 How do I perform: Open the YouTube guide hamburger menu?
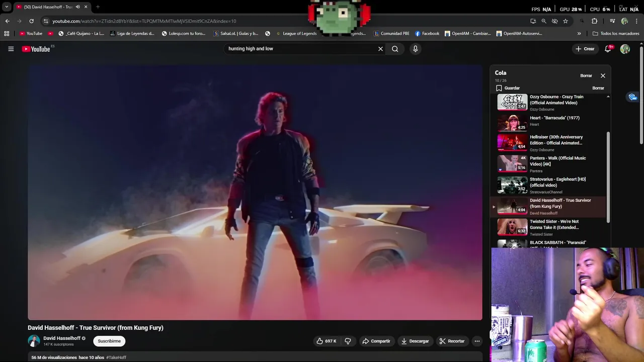(11, 49)
